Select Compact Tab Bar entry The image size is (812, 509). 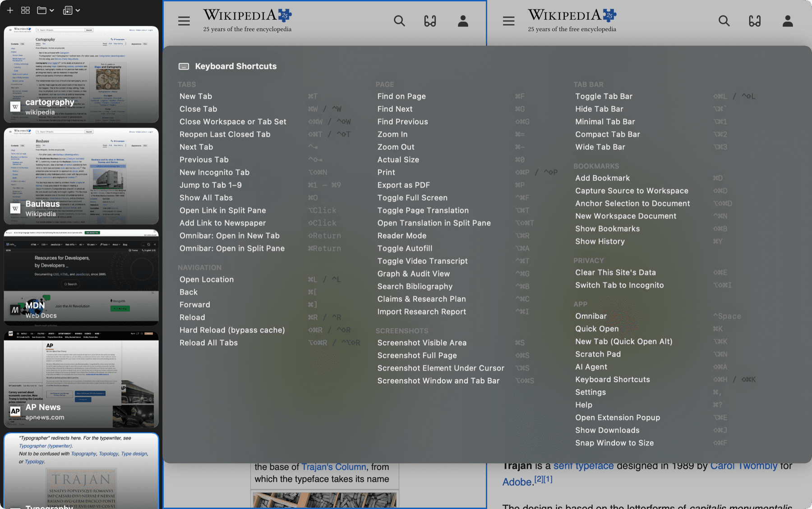665,134
